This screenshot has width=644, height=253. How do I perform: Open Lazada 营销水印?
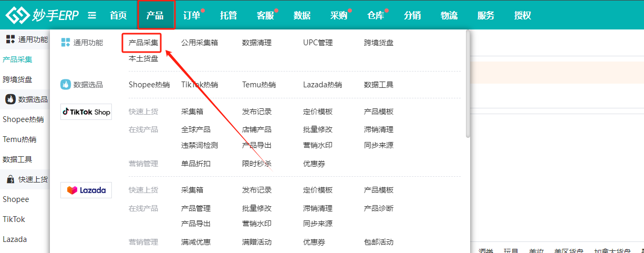[257, 224]
